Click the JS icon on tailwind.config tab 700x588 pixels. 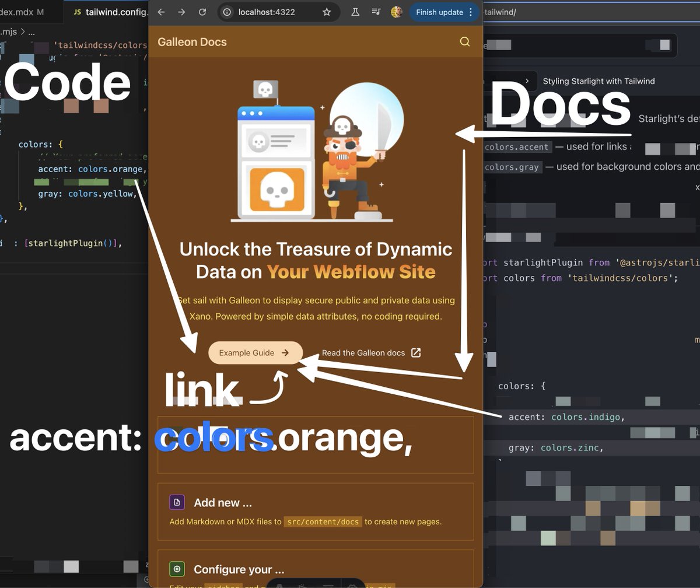tap(77, 12)
